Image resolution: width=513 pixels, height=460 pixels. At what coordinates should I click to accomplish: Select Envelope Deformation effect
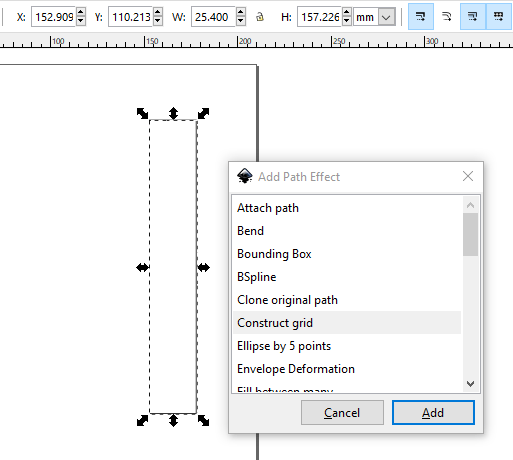coord(347,369)
